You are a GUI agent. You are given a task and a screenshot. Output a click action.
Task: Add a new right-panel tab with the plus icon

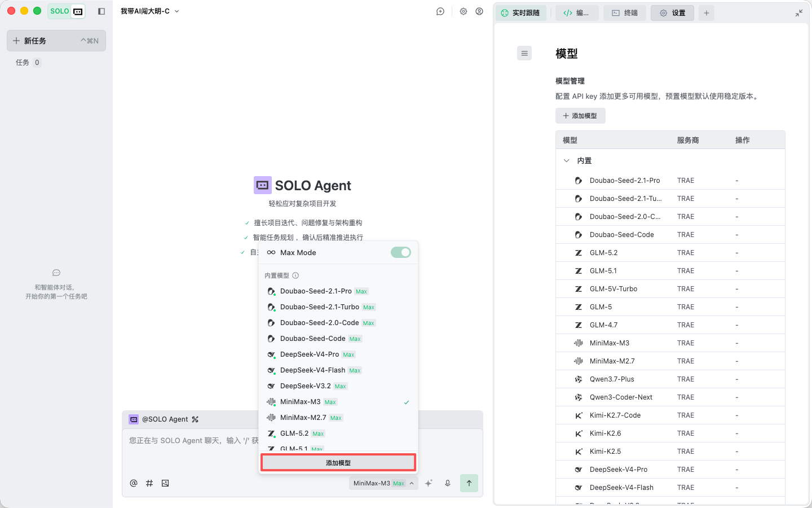707,13
